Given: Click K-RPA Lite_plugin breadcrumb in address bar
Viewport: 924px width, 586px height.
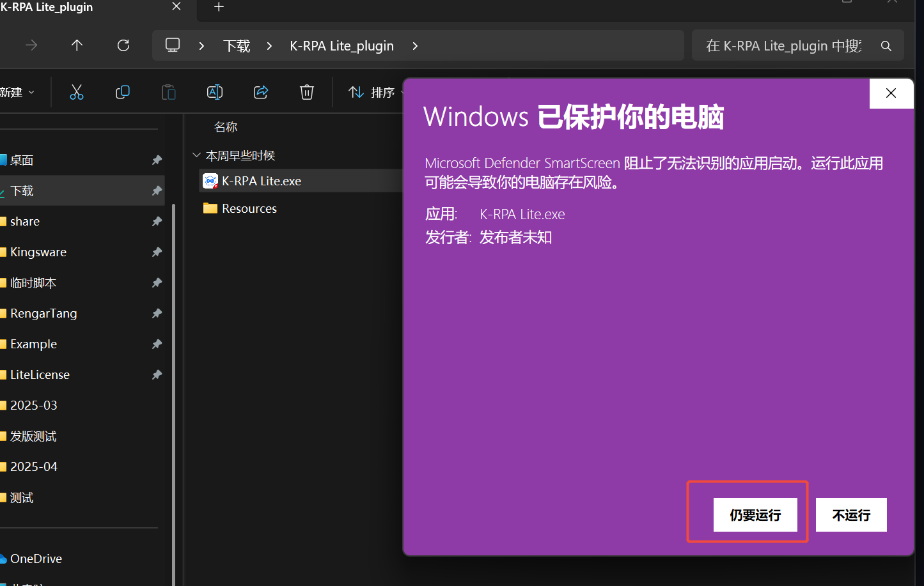Looking at the screenshot, I should click(342, 46).
